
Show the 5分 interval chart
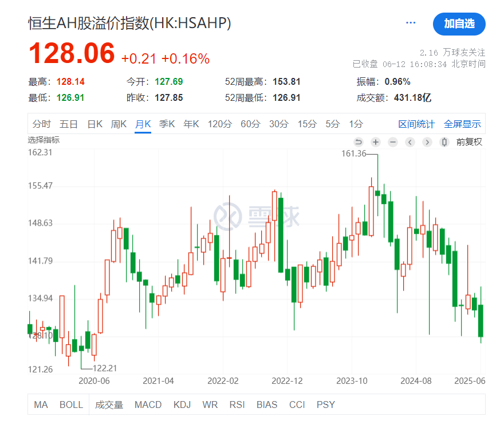tap(332, 124)
